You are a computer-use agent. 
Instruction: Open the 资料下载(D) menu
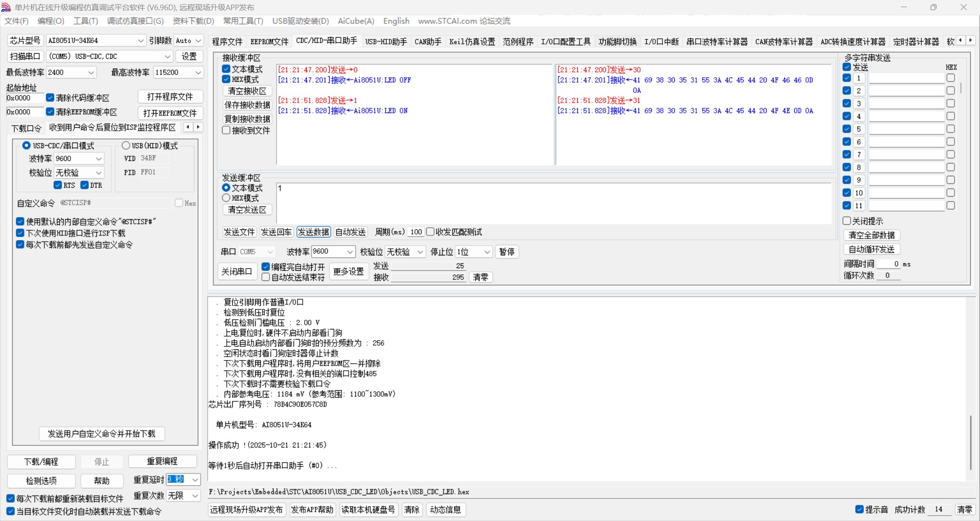(x=193, y=21)
